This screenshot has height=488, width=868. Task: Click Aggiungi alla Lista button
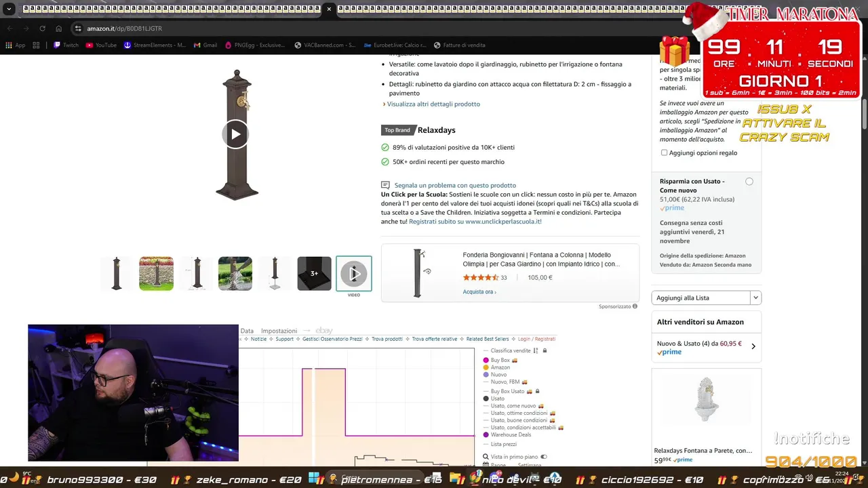point(701,298)
